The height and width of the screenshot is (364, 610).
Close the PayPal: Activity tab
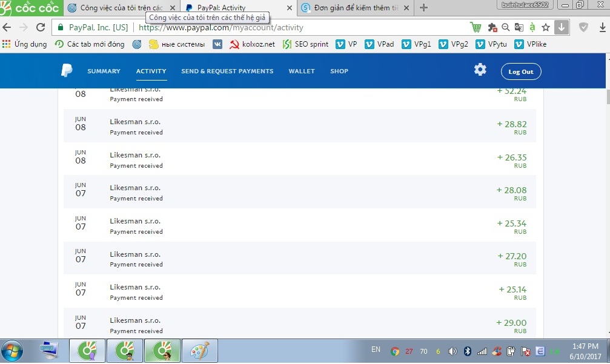[x=289, y=8]
